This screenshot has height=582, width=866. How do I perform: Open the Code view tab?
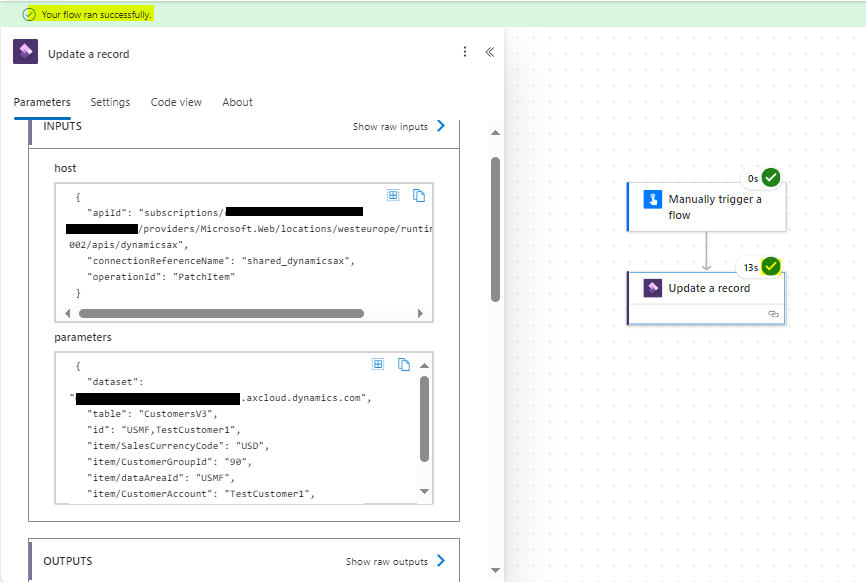(x=176, y=102)
